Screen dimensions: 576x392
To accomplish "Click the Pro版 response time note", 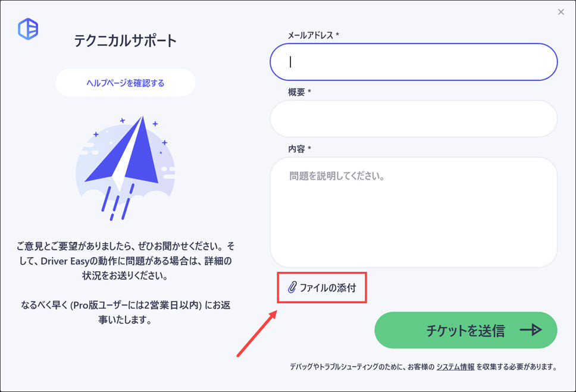I will click(126, 313).
